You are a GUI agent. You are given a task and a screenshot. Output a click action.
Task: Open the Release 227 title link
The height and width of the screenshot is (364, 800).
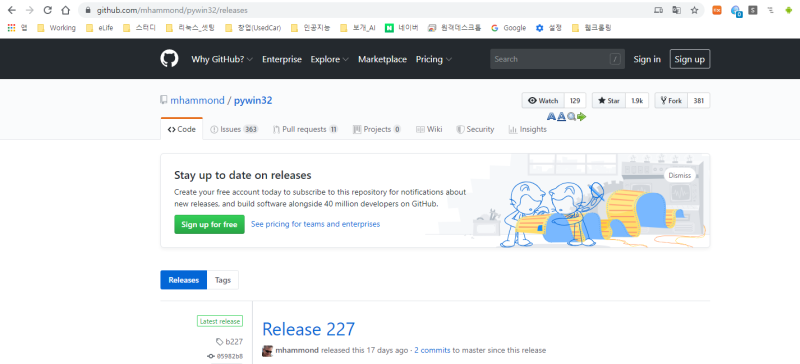click(308, 329)
